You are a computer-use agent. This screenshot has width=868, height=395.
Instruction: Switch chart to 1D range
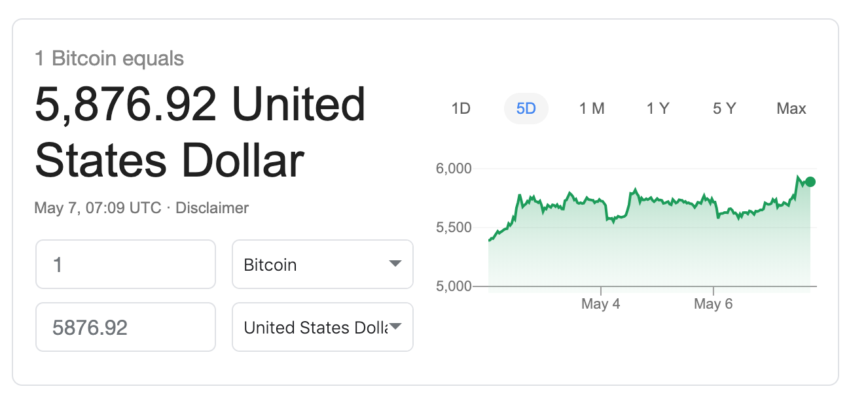pos(461,109)
